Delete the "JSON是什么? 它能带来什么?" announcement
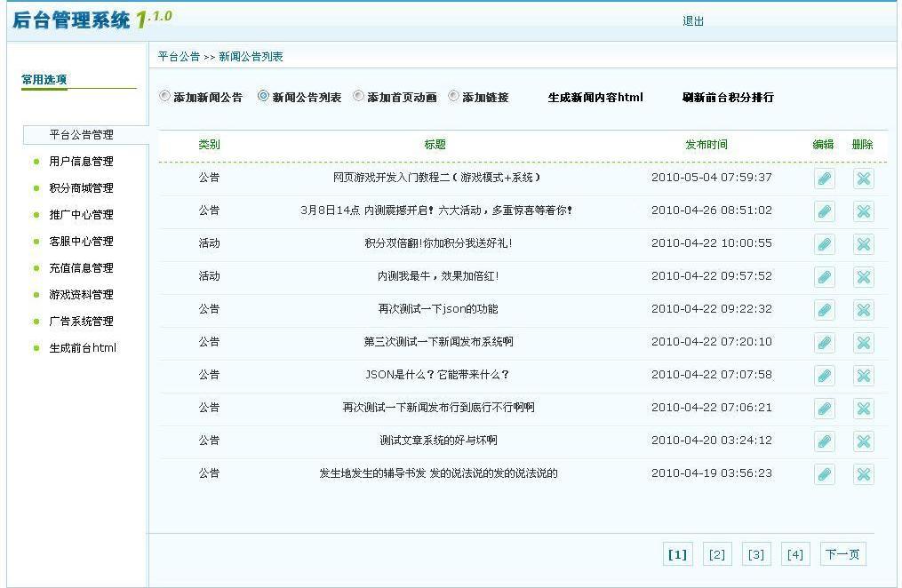The height and width of the screenshot is (588, 902). [863, 375]
